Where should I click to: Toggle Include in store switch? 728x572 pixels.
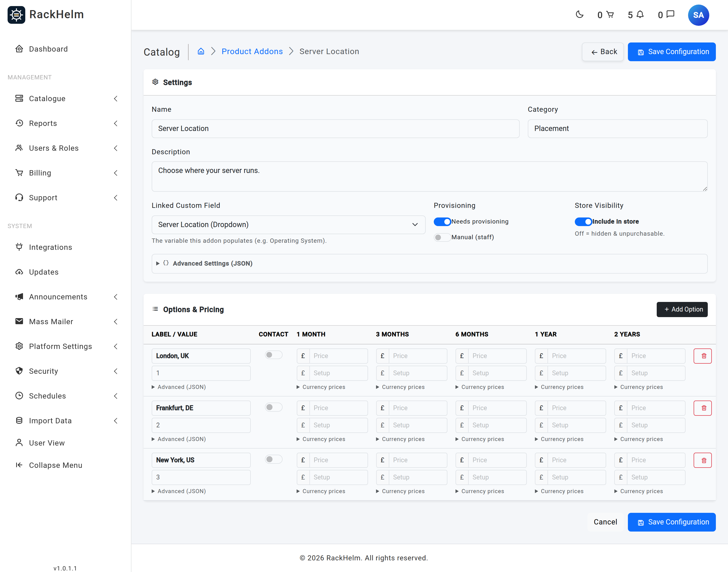click(x=583, y=222)
